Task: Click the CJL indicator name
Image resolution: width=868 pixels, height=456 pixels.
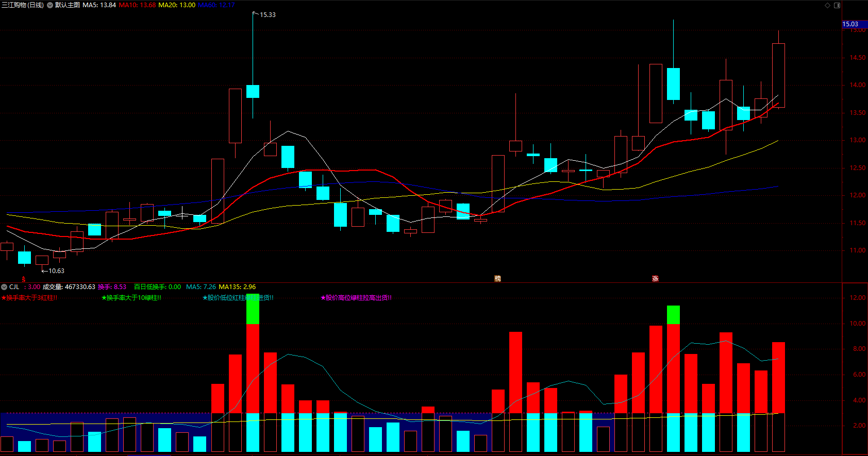Action: point(14,287)
